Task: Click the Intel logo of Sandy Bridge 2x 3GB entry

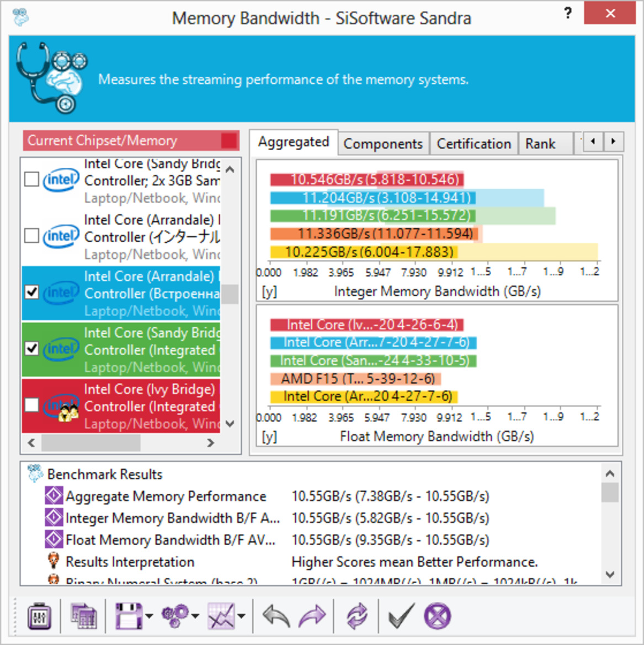Action: 61,180
